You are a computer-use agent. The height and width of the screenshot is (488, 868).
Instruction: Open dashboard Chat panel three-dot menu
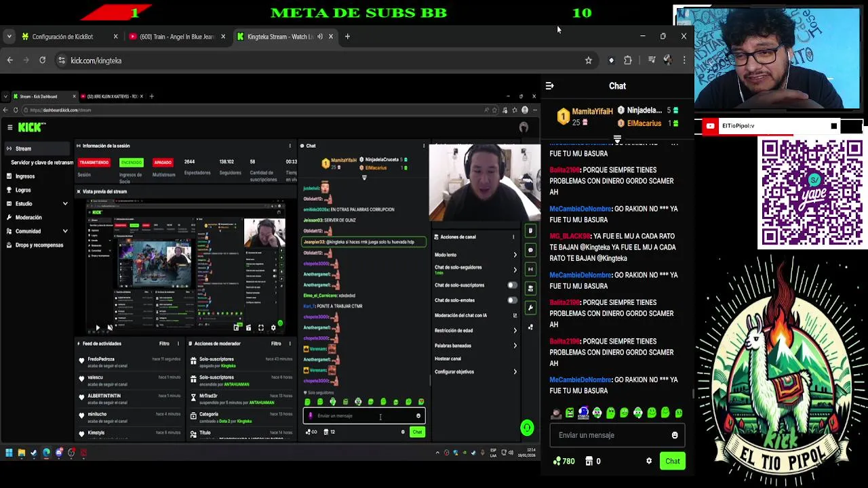tap(424, 146)
